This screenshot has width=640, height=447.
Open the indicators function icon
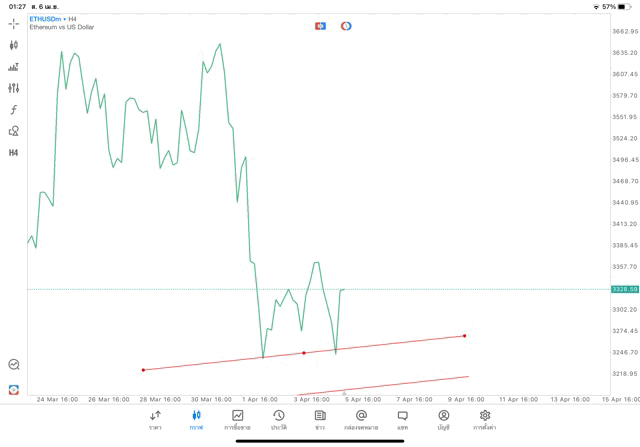tap(14, 110)
